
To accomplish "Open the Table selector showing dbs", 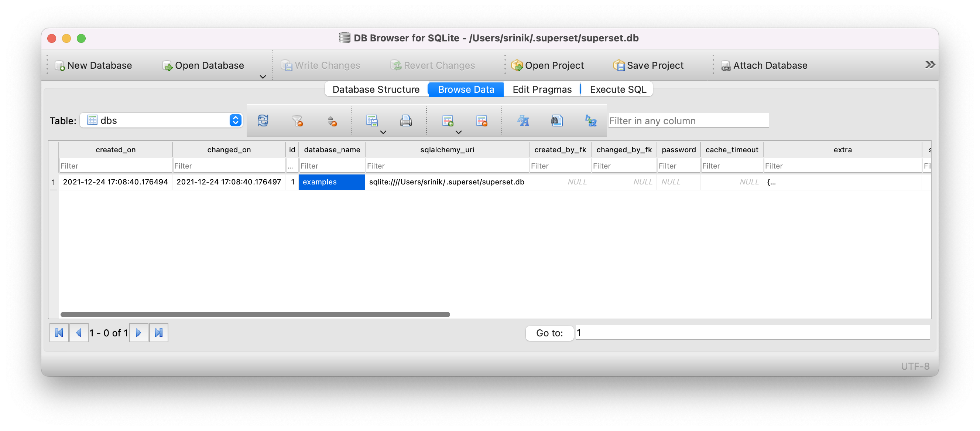I will click(161, 120).
